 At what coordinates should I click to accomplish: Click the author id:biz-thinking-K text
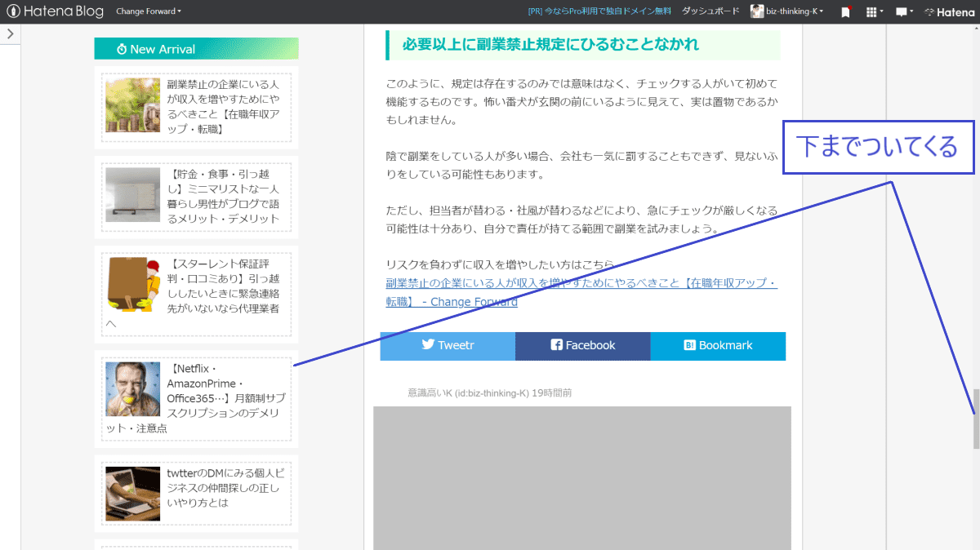click(492, 393)
